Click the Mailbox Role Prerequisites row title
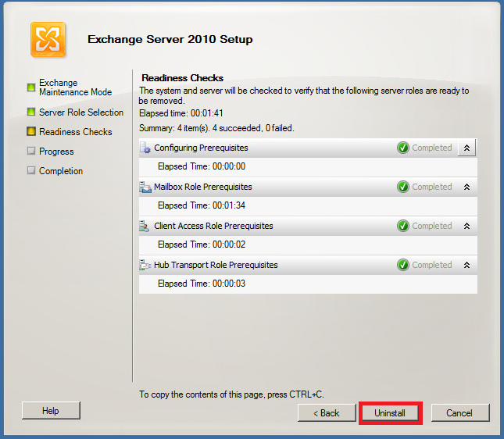Image resolution: width=504 pixels, height=439 pixels. click(203, 187)
